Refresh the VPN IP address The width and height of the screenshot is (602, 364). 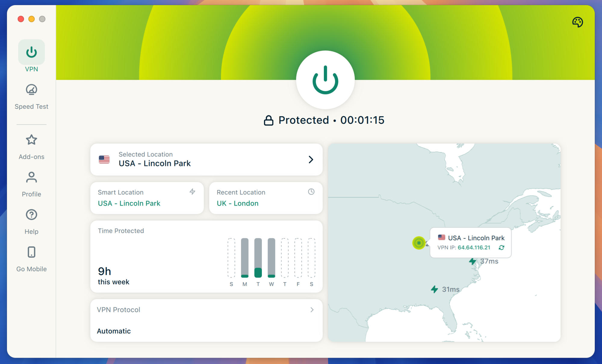(x=501, y=247)
